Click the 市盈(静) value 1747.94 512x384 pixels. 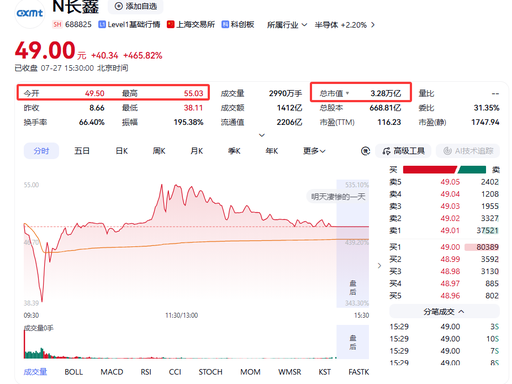tap(485, 122)
